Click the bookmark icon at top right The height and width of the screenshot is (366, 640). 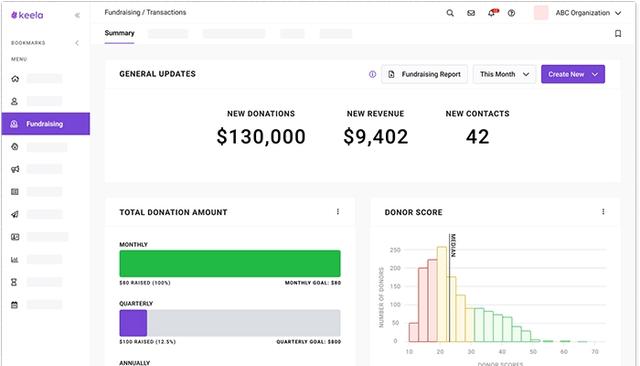tap(618, 33)
